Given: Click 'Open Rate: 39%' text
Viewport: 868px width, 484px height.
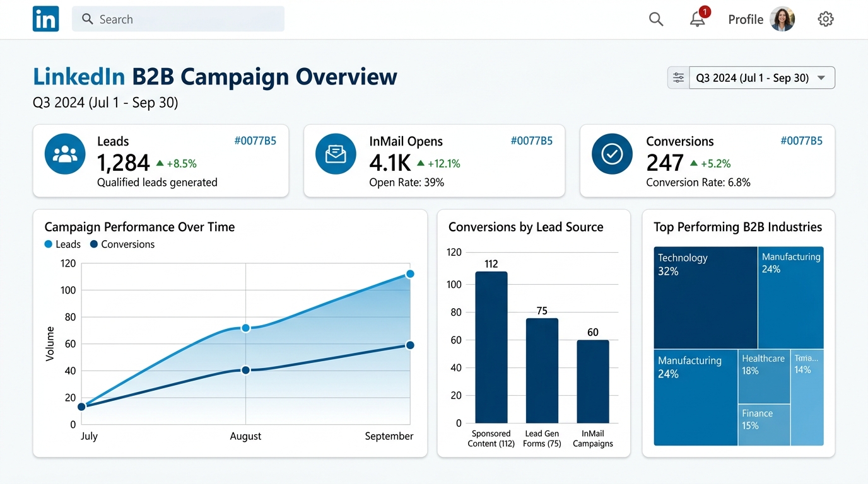Looking at the screenshot, I should click(x=407, y=183).
